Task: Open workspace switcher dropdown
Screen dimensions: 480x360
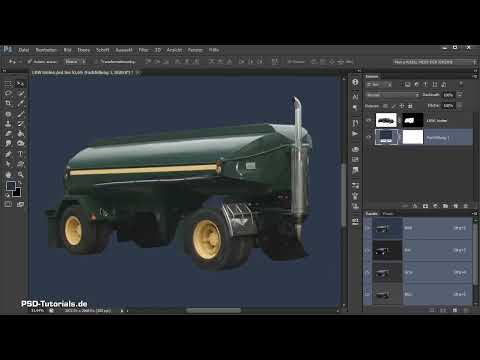Action: [x=435, y=62]
